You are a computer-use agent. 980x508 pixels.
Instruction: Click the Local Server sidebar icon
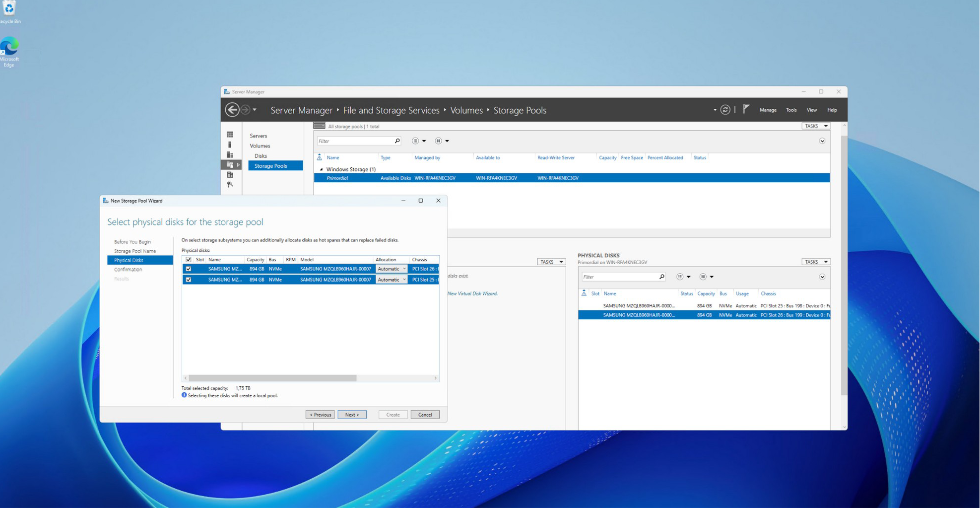pyautogui.click(x=230, y=145)
